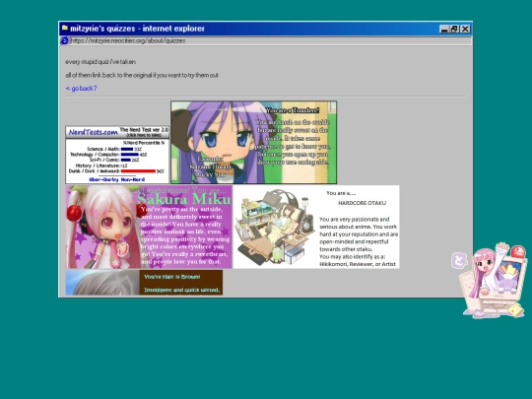This screenshot has width=532, height=399.
Task: Click the "Uber-Dorky Non-Nerd" result text
Action: (116, 179)
